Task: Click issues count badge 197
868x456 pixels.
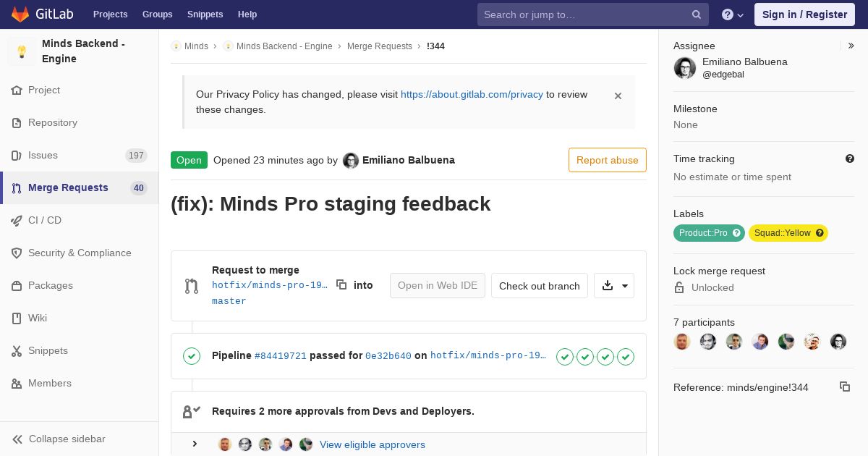Action: 136,156
